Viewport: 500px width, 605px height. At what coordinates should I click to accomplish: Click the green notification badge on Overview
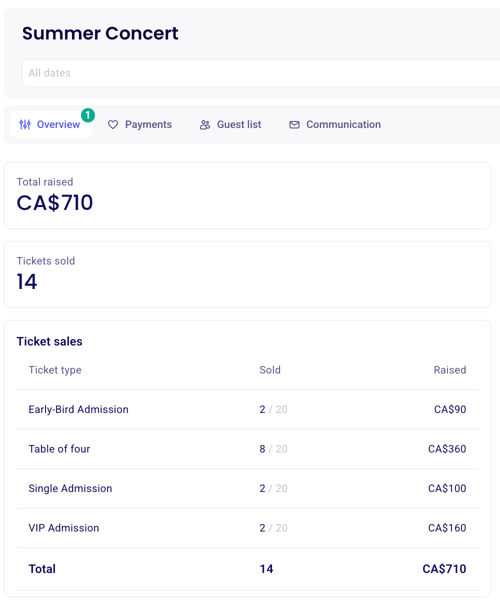88,115
